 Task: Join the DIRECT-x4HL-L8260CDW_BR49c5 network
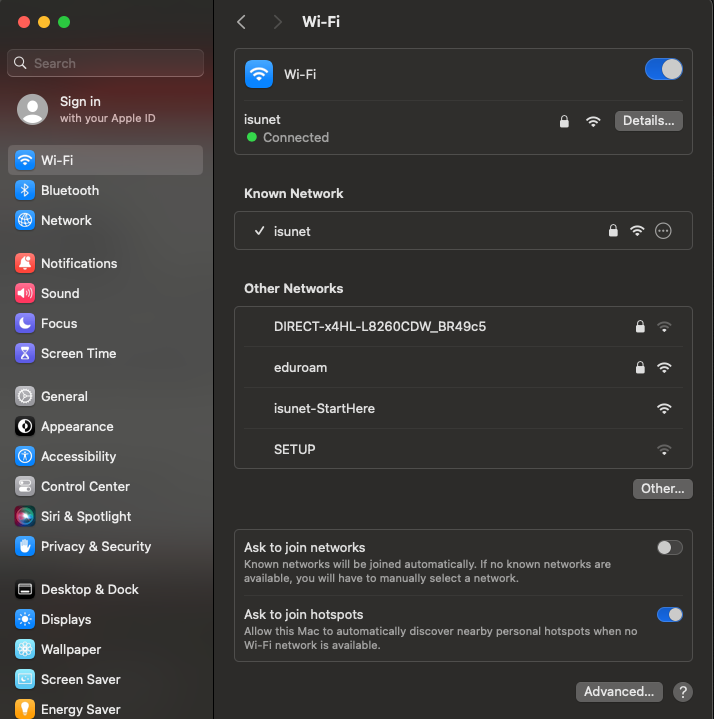point(463,326)
